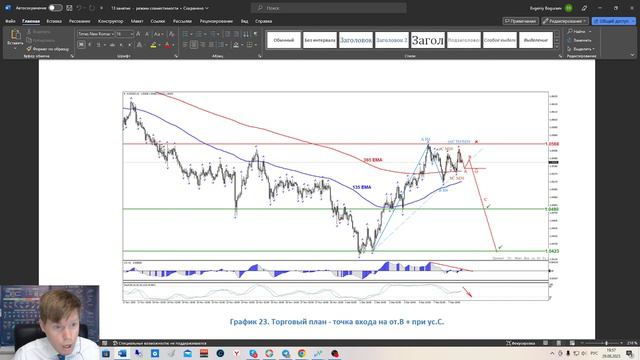This screenshot has height=360, width=640.
Task: Click the Numbering list icon
Action: pos(199,34)
